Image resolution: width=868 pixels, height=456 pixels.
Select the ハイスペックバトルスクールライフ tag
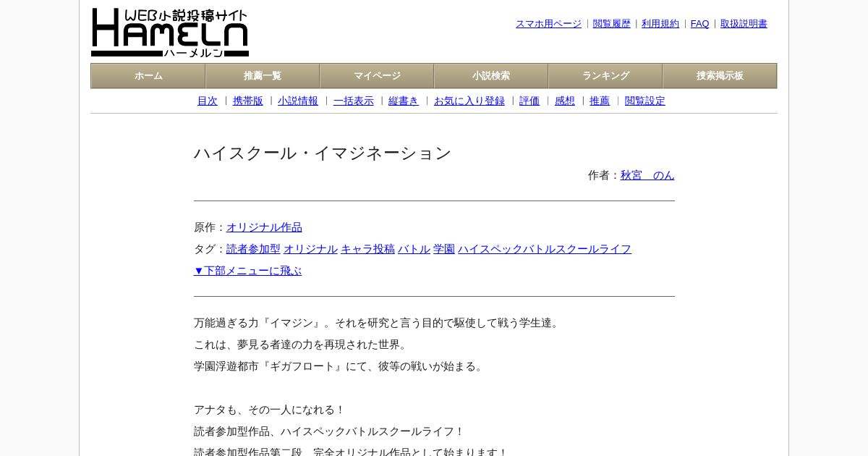point(545,249)
